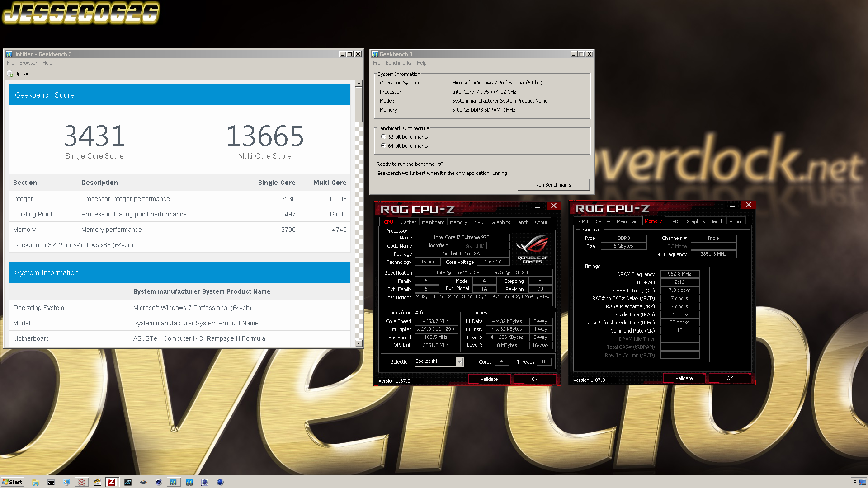
Task: Open Browser menu in Geekbench results window
Action: (28, 63)
